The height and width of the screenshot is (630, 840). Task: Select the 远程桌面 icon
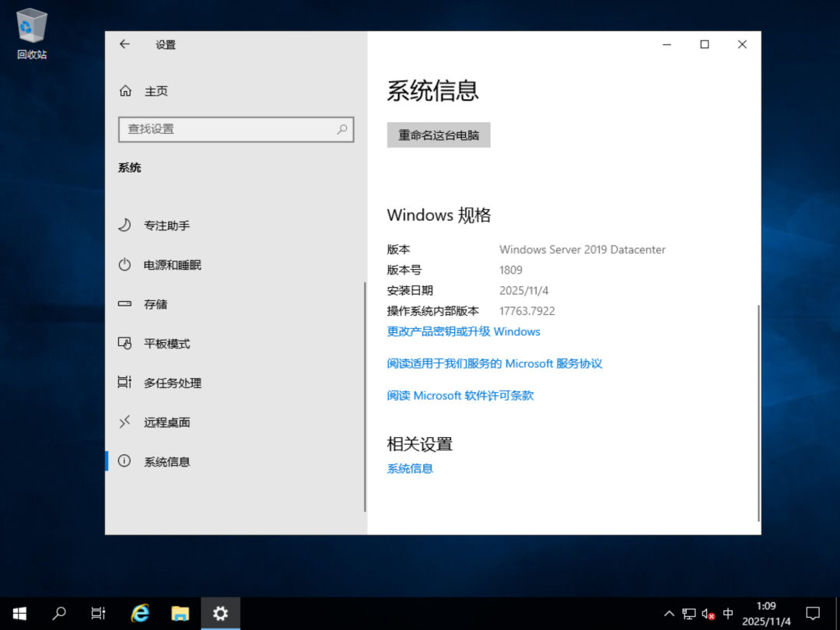pos(124,422)
